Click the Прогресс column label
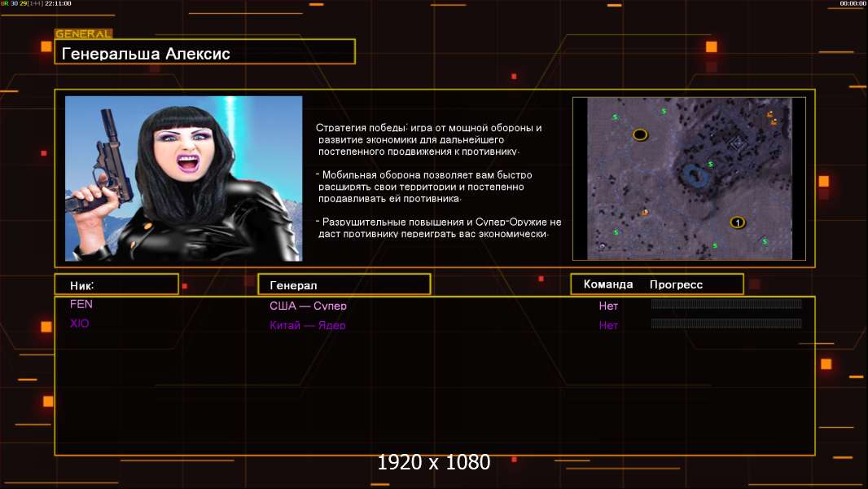 point(676,284)
